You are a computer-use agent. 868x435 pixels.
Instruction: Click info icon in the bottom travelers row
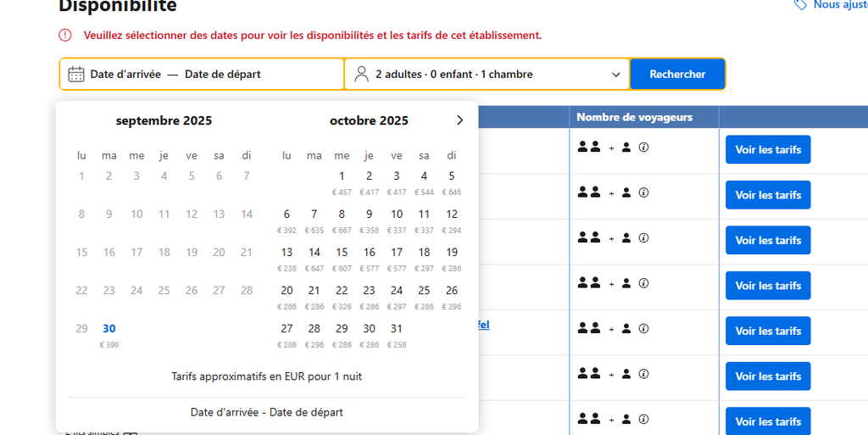[x=643, y=419]
